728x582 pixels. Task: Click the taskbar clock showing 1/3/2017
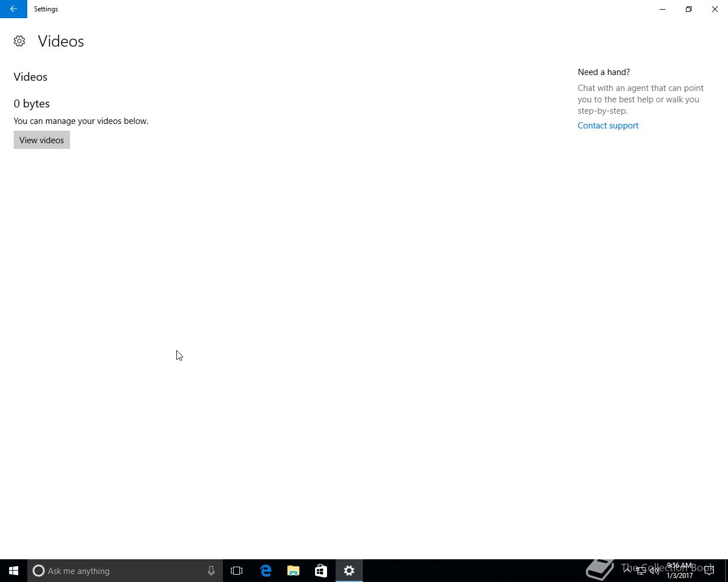point(680,571)
